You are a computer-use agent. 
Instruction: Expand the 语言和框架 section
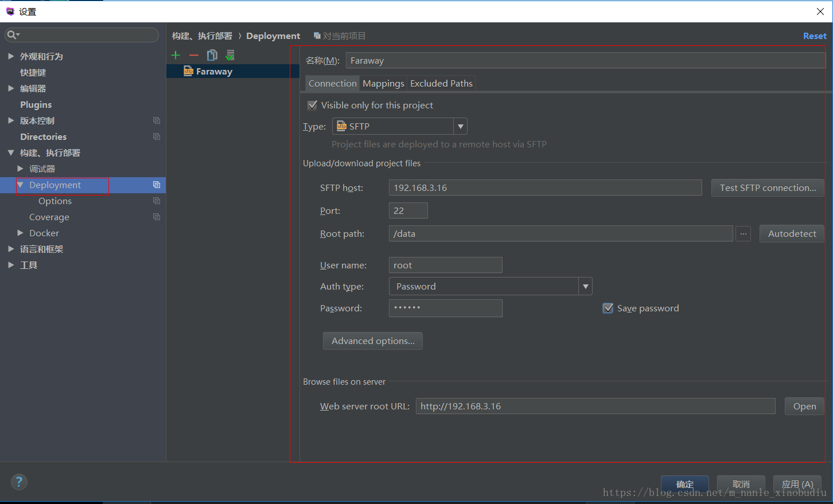(x=11, y=249)
